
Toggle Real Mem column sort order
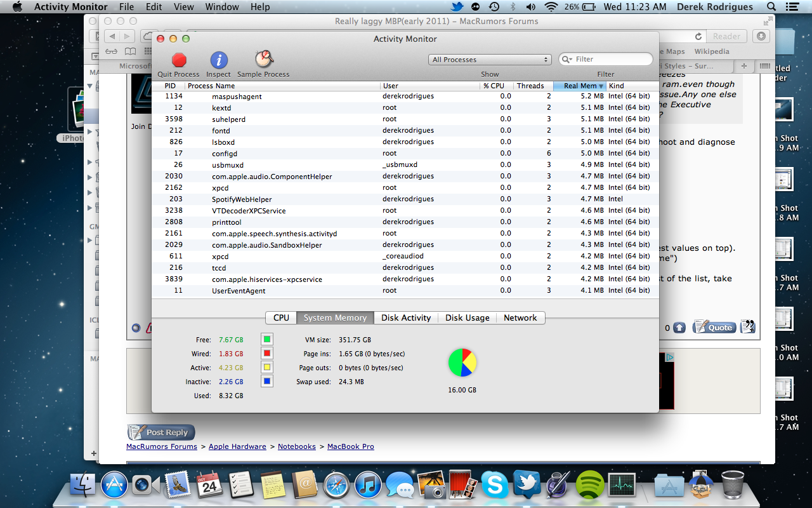(x=579, y=86)
